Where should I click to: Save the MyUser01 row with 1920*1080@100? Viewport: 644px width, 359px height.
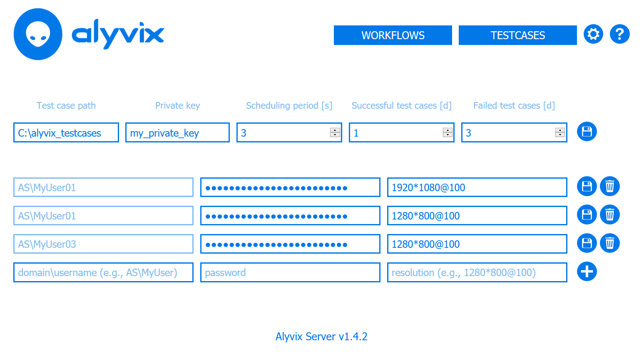click(x=587, y=186)
